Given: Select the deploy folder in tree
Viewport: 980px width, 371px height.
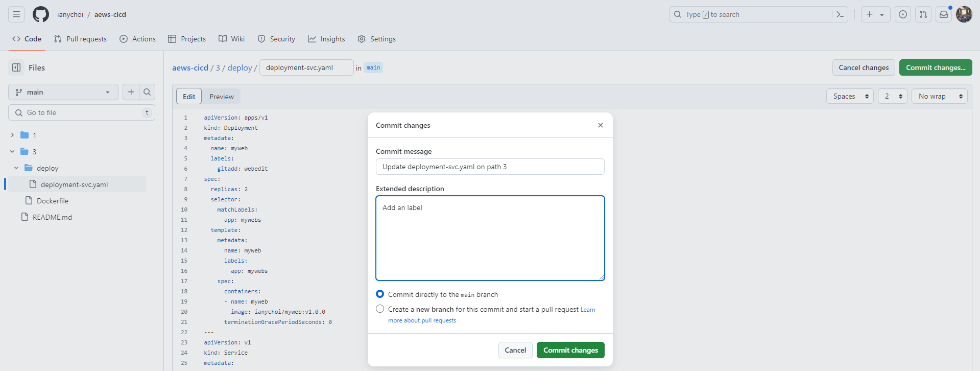Looking at the screenshot, I should (47, 168).
